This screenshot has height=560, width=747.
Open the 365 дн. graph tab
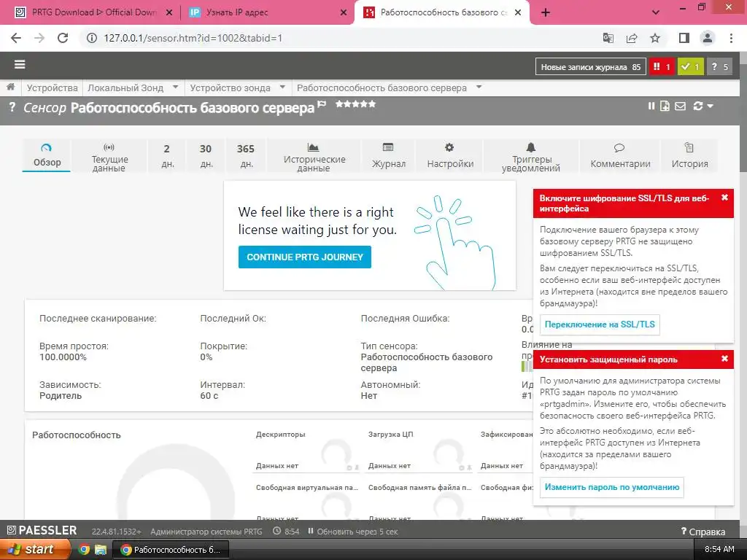(246, 155)
